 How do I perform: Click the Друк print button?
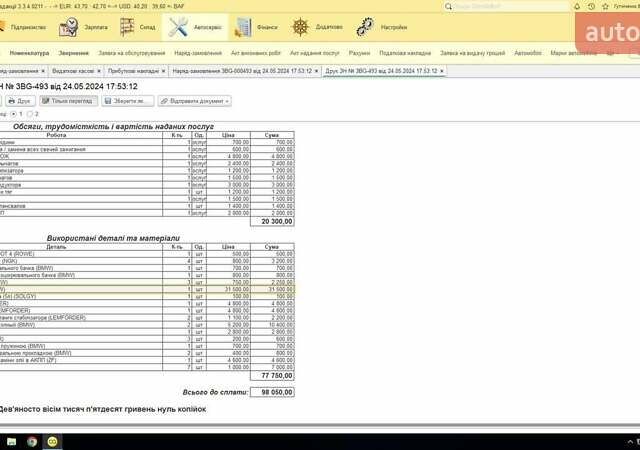[x=20, y=101]
